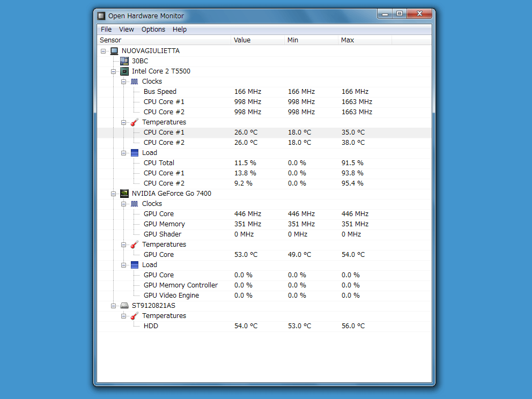Select CPU Core #2 under Temperatures

(x=264, y=143)
